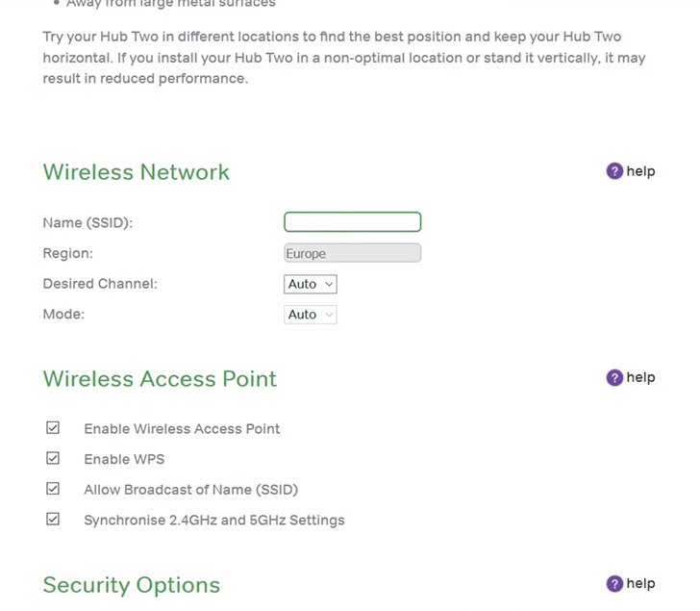Click the Desired Channel label text
700x611 pixels.
pyautogui.click(x=100, y=284)
